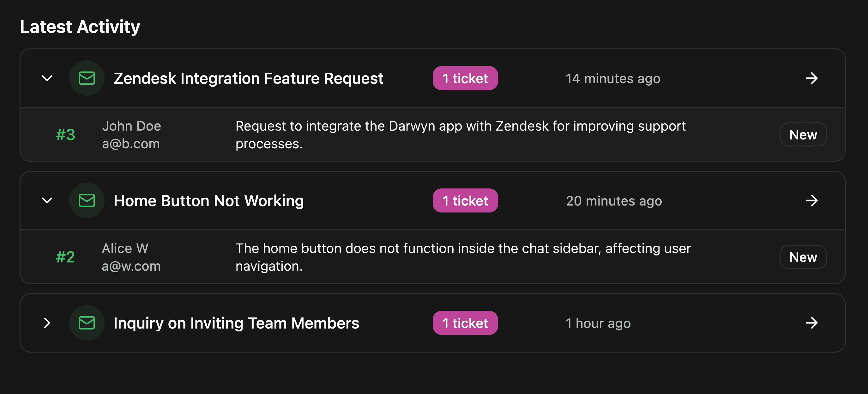Click the Zendesk Integration mail icon

click(x=87, y=78)
